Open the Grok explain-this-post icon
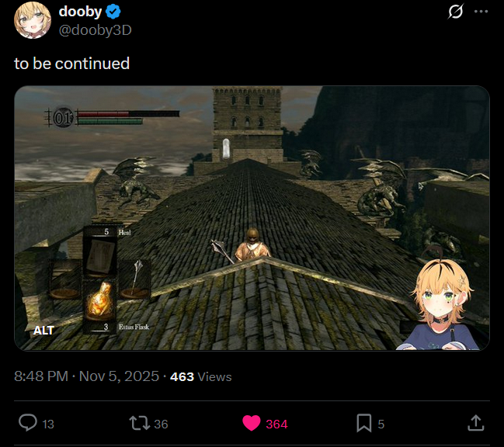Viewport: 504px width, 447px height. 456,12
